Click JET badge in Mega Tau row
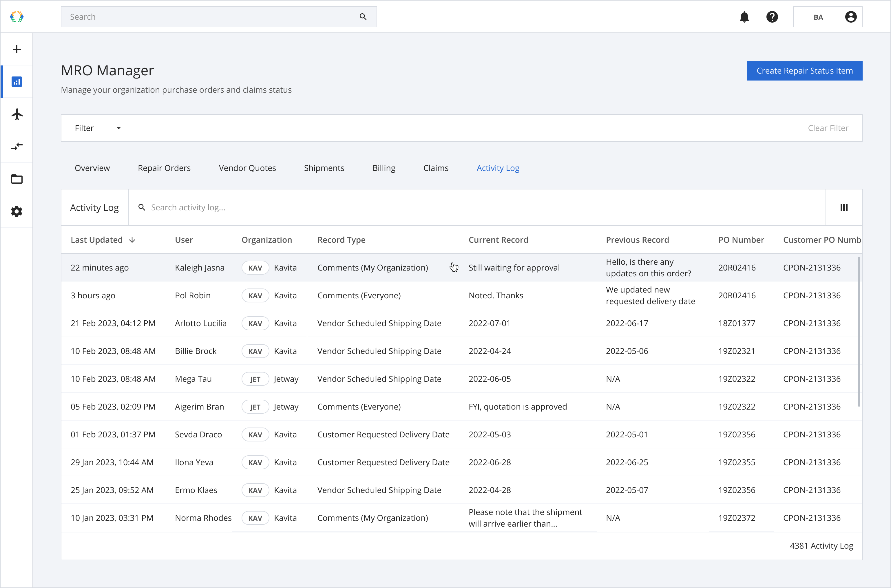This screenshot has height=588, width=891. [x=255, y=379]
